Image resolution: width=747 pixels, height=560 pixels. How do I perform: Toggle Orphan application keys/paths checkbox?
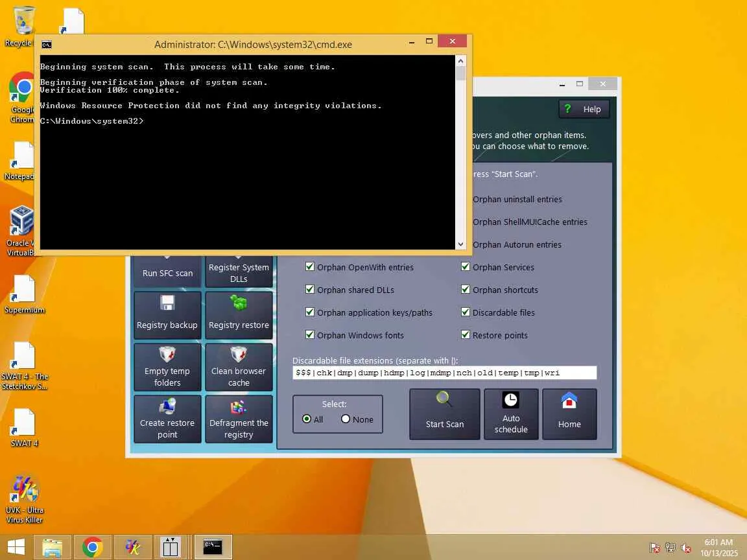[310, 312]
